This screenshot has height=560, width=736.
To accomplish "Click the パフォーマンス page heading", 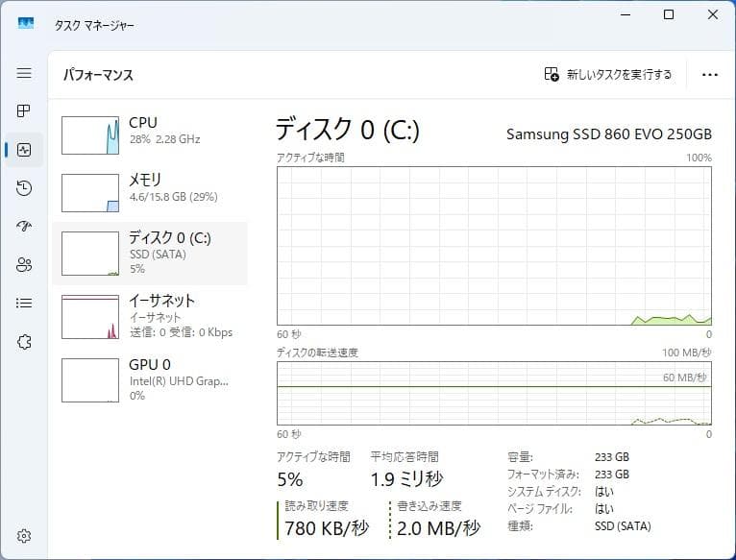I will [98, 75].
